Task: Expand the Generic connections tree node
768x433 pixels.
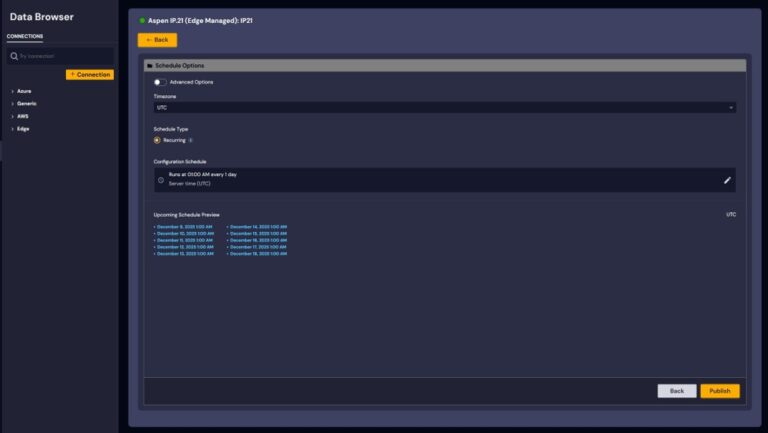Action: pos(12,103)
